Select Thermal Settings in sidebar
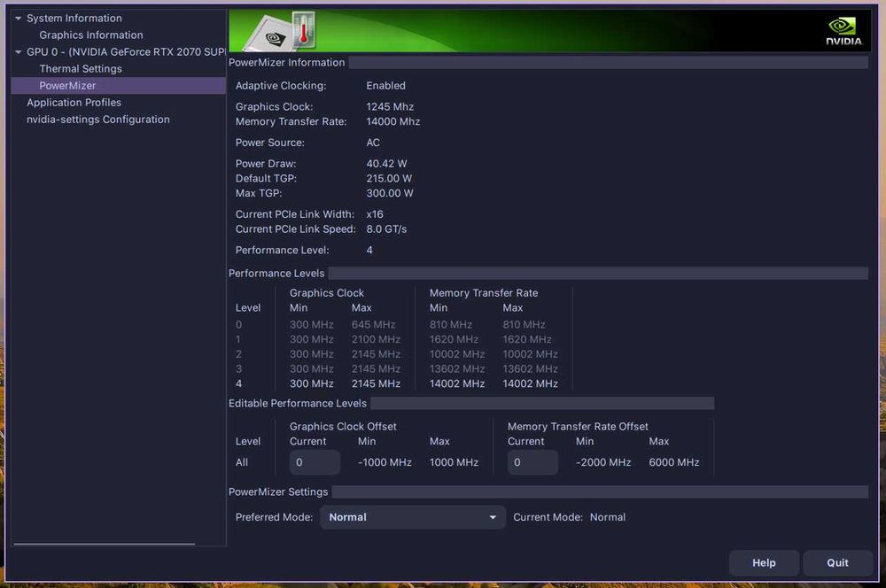This screenshot has height=588, width=886. [81, 69]
